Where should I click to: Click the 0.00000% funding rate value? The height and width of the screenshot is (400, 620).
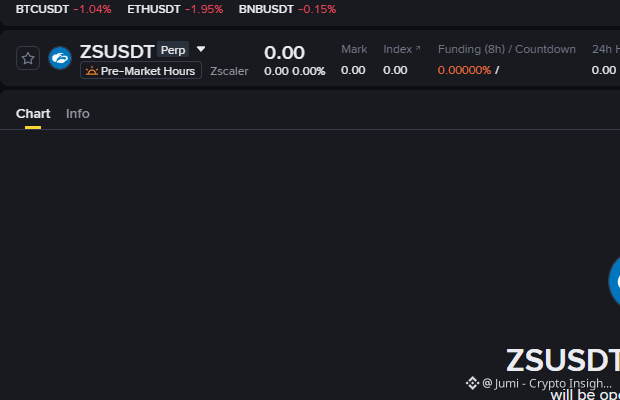[464, 70]
